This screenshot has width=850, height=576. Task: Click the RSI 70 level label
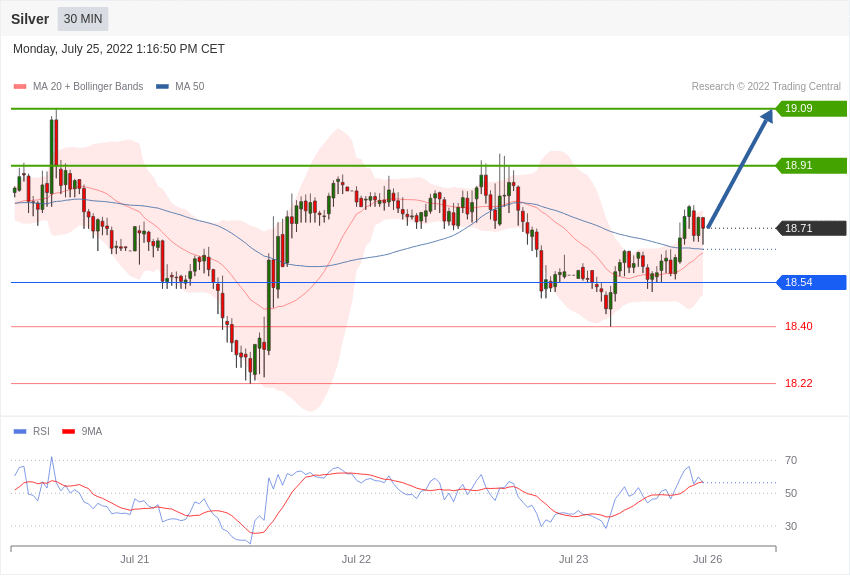pos(791,461)
